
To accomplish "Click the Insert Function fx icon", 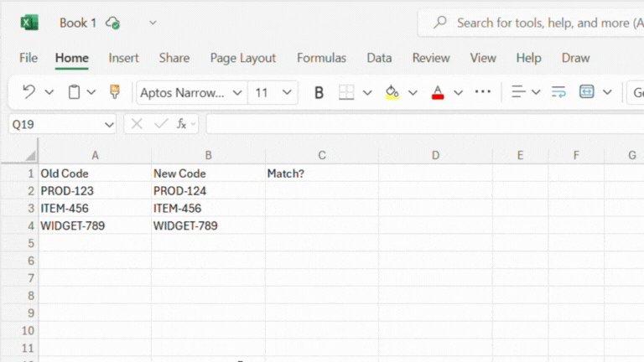I will (x=181, y=123).
